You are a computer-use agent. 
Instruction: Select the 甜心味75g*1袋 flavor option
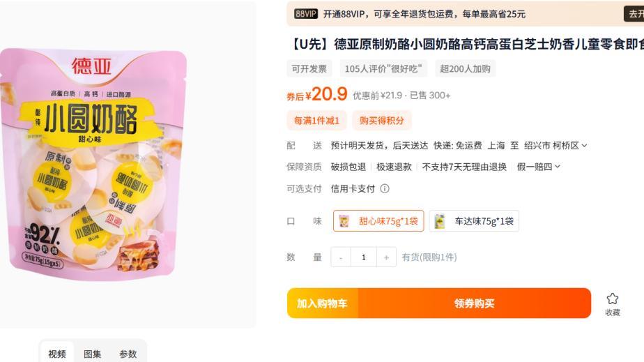coord(378,221)
